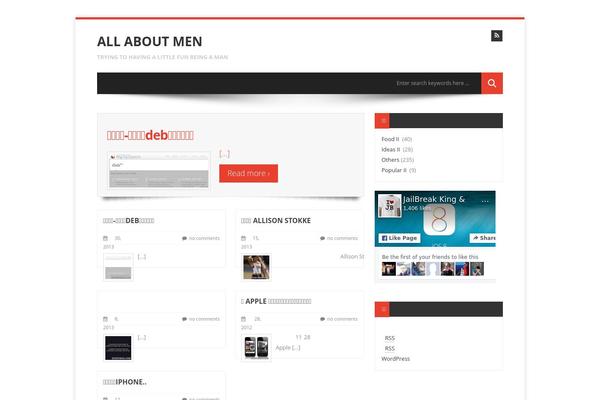
Task: Click no comments link on DEB grid post
Action: pos(204,238)
